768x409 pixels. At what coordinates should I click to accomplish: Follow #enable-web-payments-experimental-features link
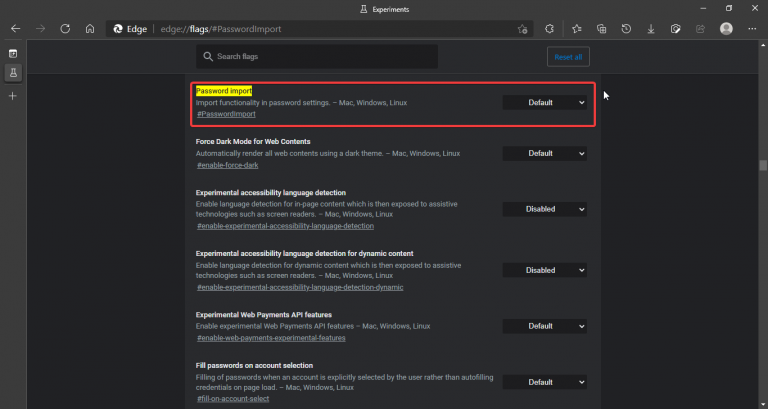coord(271,338)
